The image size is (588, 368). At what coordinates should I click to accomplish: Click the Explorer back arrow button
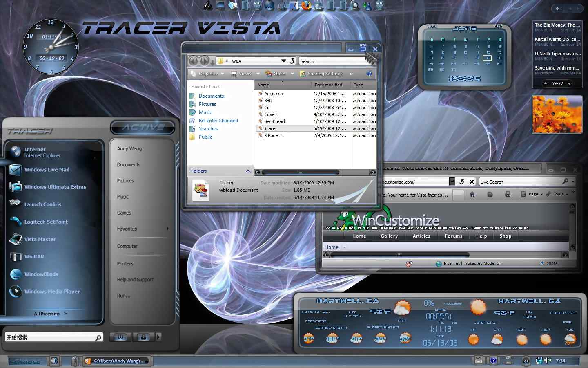(x=193, y=61)
